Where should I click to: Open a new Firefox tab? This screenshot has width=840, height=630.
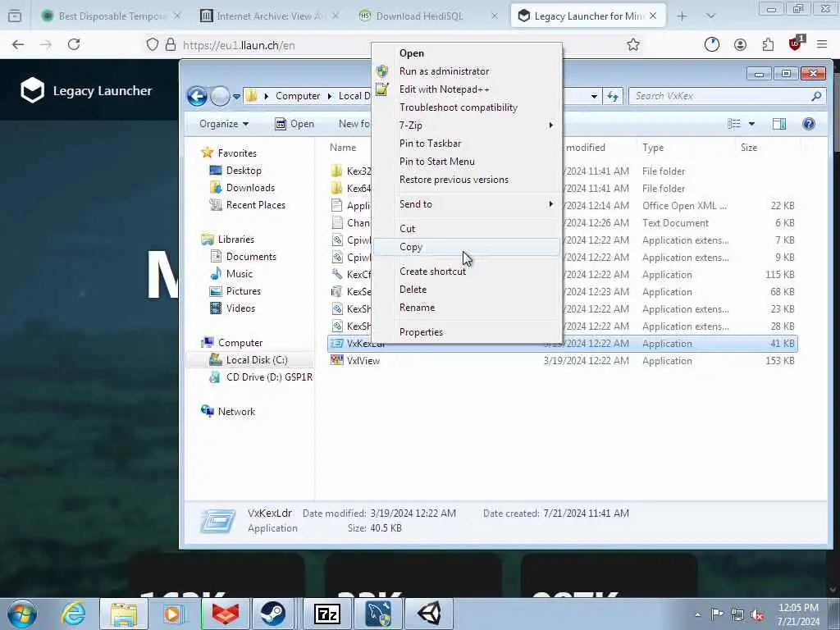682,16
